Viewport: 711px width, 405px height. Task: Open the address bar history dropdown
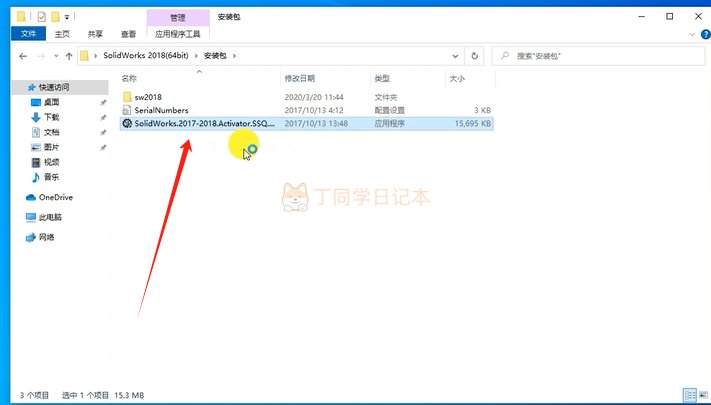click(455, 56)
